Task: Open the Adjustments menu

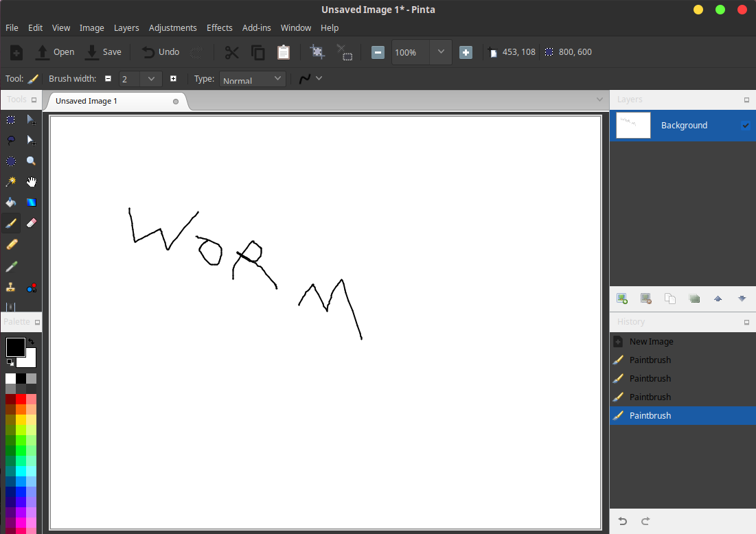Action: coord(172,28)
